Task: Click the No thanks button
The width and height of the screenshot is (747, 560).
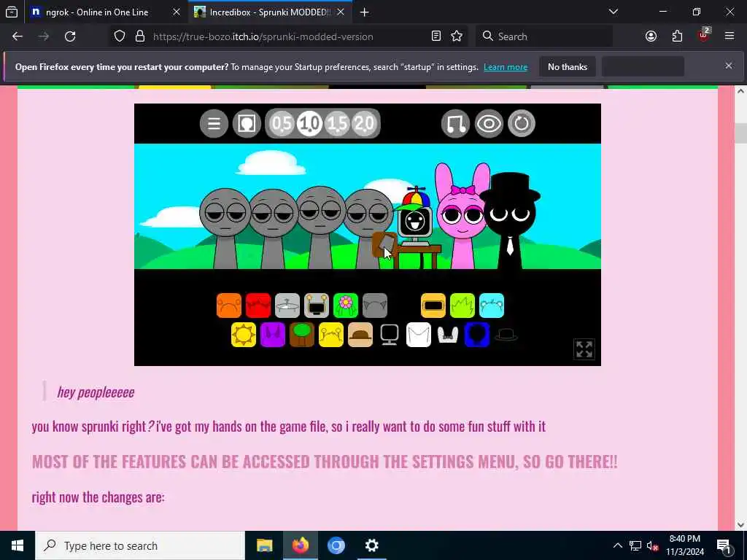Action: tap(568, 66)
